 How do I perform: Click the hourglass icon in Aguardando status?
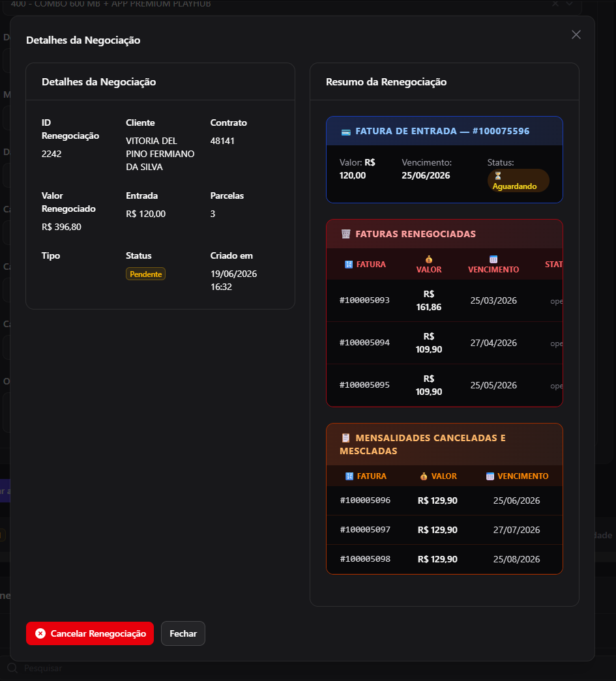(x=498, y=176)
